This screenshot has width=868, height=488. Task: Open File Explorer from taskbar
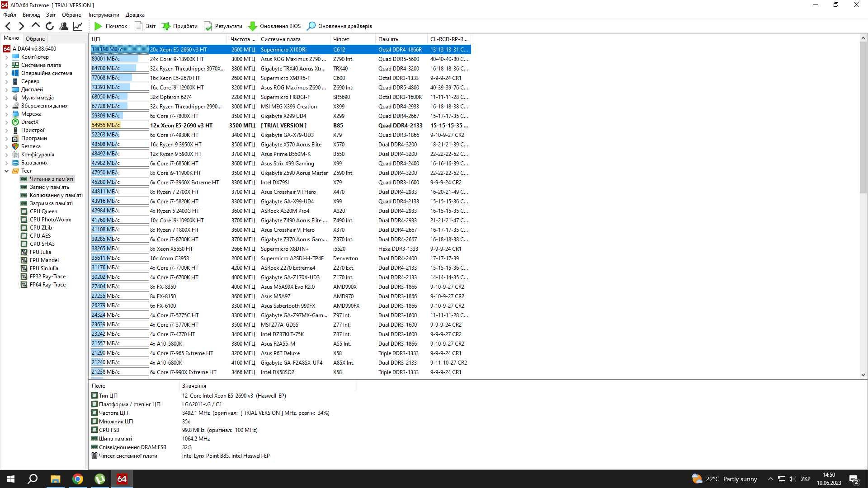[55, 479]
